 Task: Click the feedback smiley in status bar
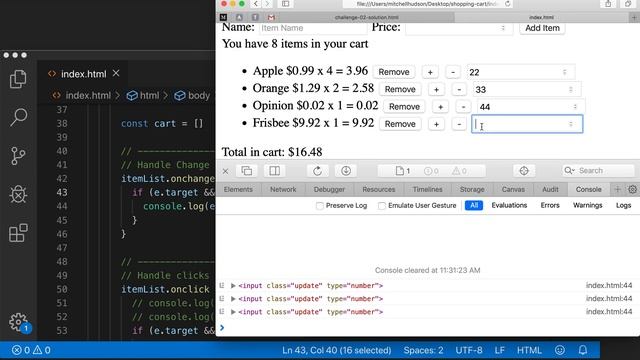(x=560, y=350)
